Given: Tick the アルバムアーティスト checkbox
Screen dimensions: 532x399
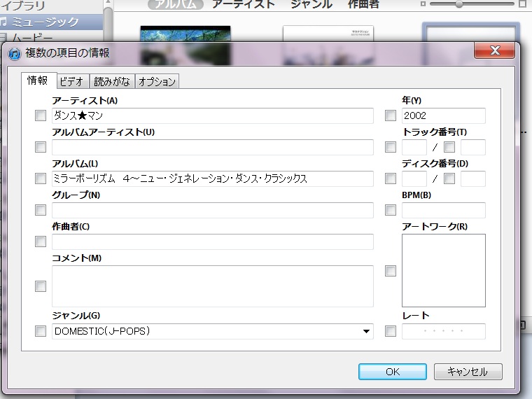Looking at the screenshot, I should click(x=41, y=147).
